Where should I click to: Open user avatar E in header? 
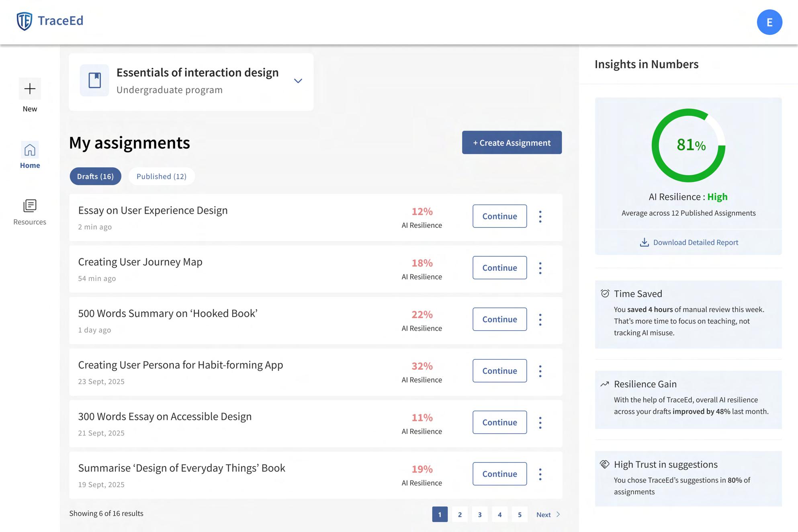[769, 22]
